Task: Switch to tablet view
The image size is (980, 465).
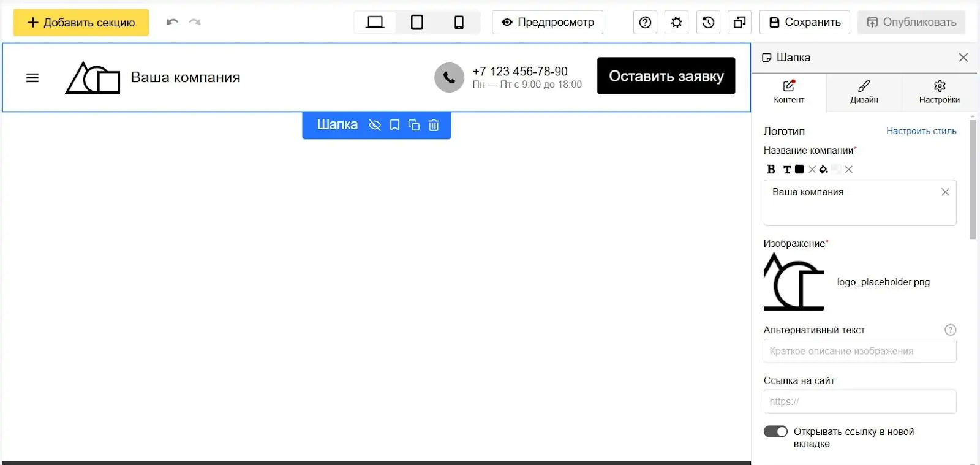Action: click(x=417, y=22)
